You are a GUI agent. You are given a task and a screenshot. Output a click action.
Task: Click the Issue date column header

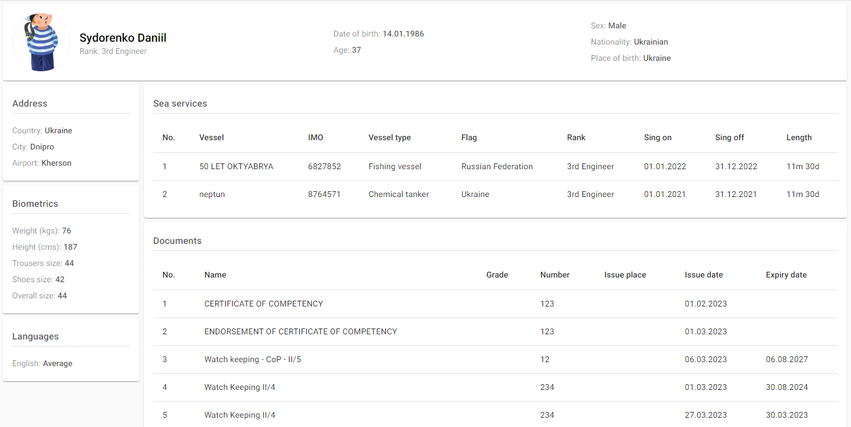tap(703, 275)
